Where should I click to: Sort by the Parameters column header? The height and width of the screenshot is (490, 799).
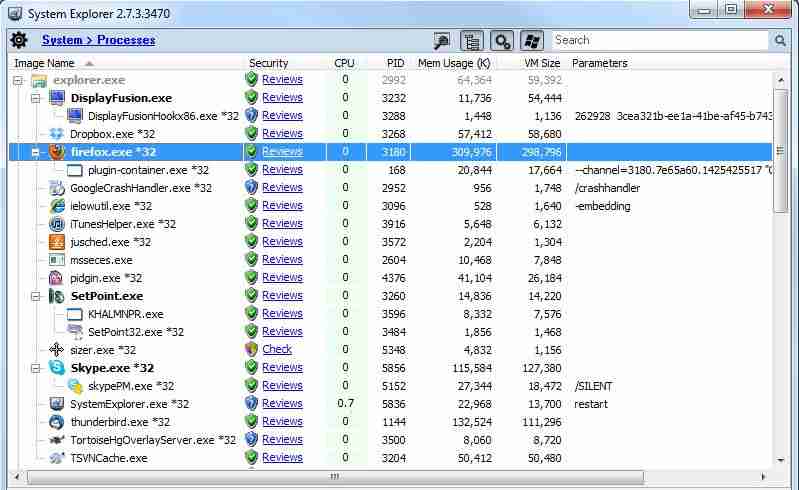coord(599,63)
